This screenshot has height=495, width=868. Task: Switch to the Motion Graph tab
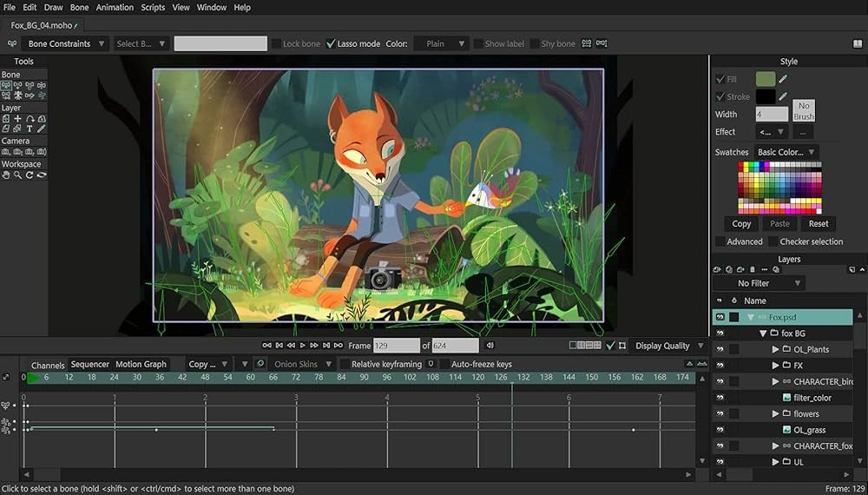141,365
